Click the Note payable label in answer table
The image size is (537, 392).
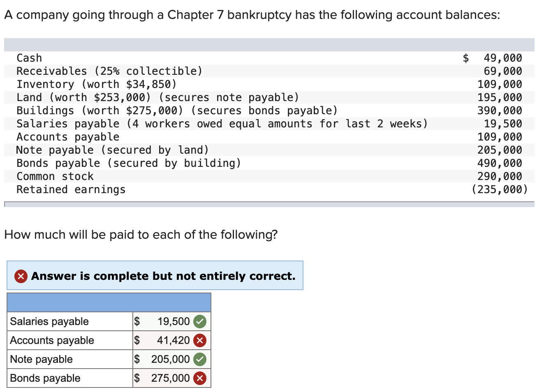[41, 359]
